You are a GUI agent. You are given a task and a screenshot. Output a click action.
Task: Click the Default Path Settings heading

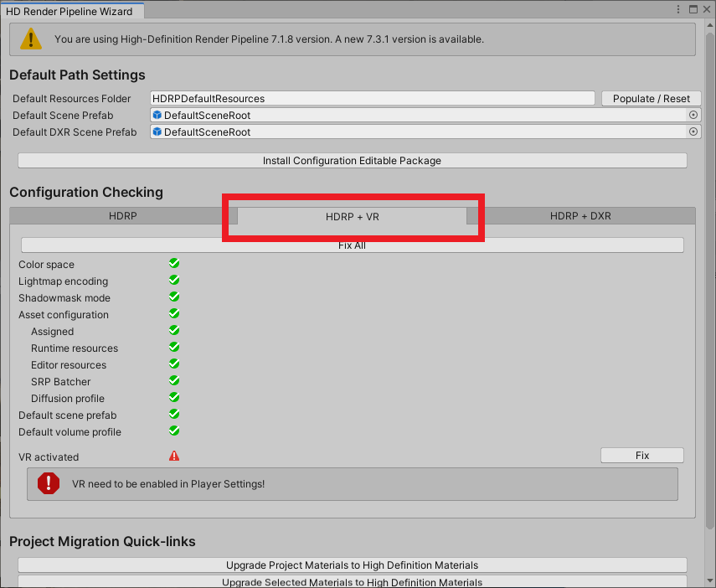click(x=77, y=75)
